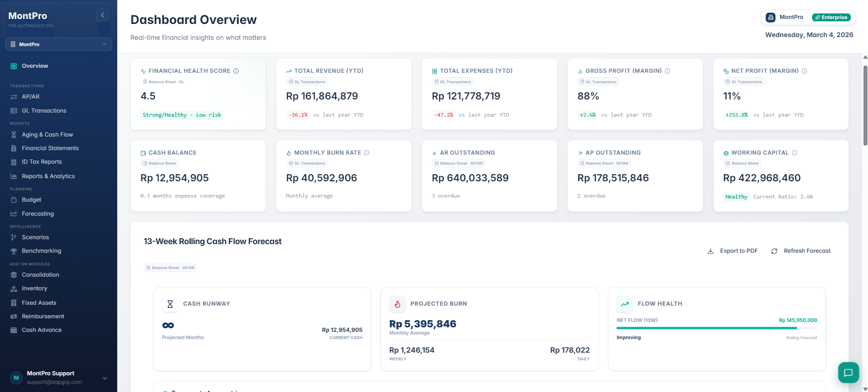Click Balance Sheet - AP/AR tag under forecast title

point(170,268)
